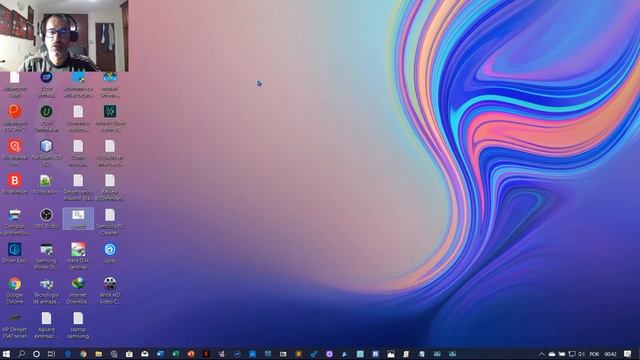Open the volume control in the tray
The width and height of the screenshot is (640, 360).
[582, 354]
